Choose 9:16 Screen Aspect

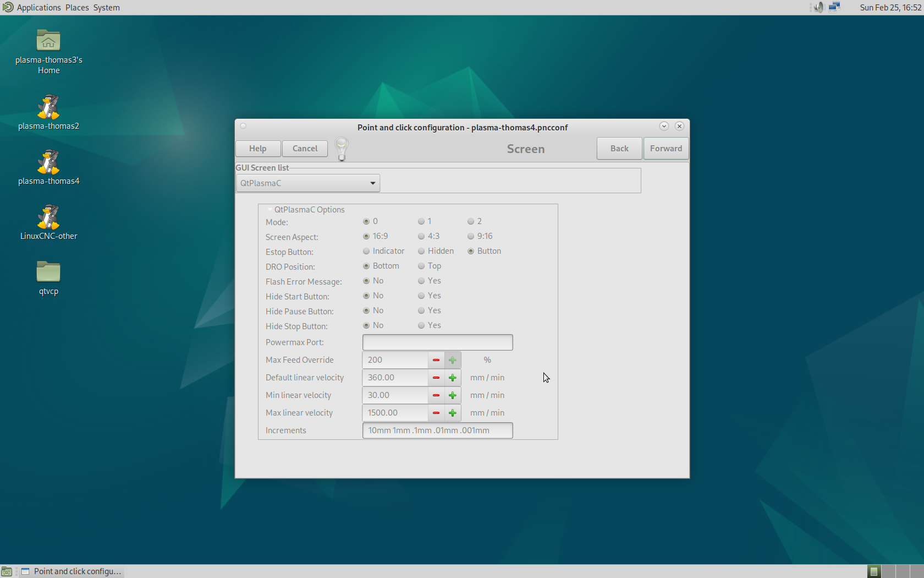471,236
